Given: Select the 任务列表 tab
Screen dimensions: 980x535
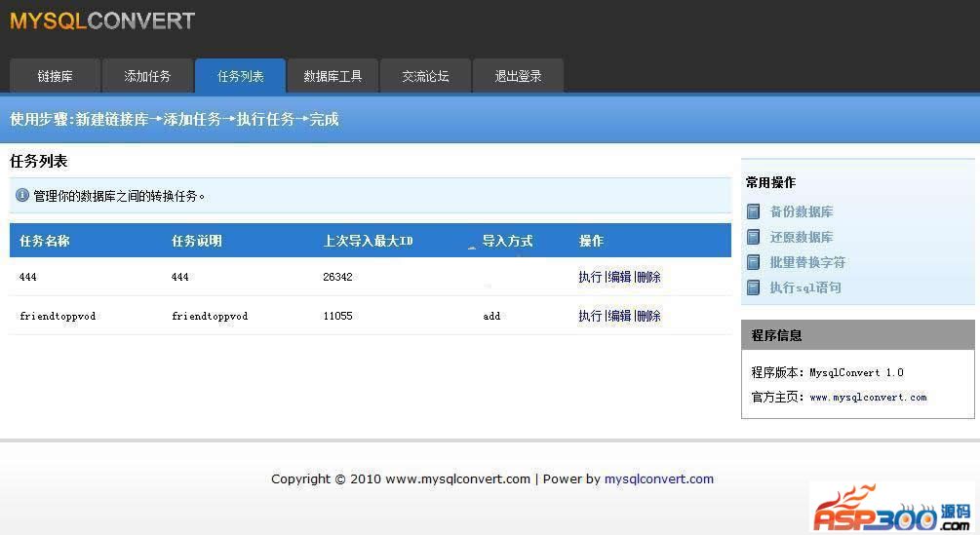Looking at the screenshot, I should pyautogui.click(x=240, y=76).
